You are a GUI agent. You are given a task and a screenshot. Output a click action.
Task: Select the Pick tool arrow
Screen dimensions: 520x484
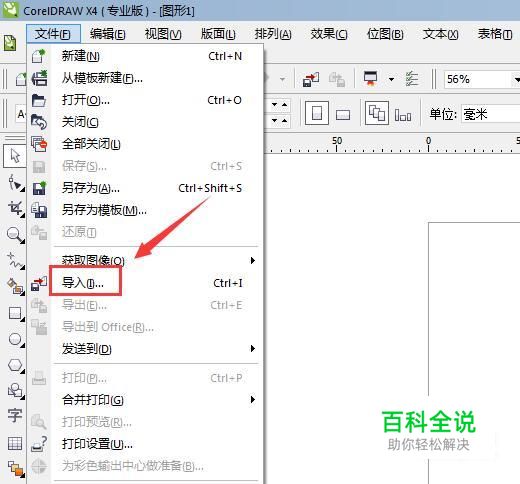[x=15, y=156]
